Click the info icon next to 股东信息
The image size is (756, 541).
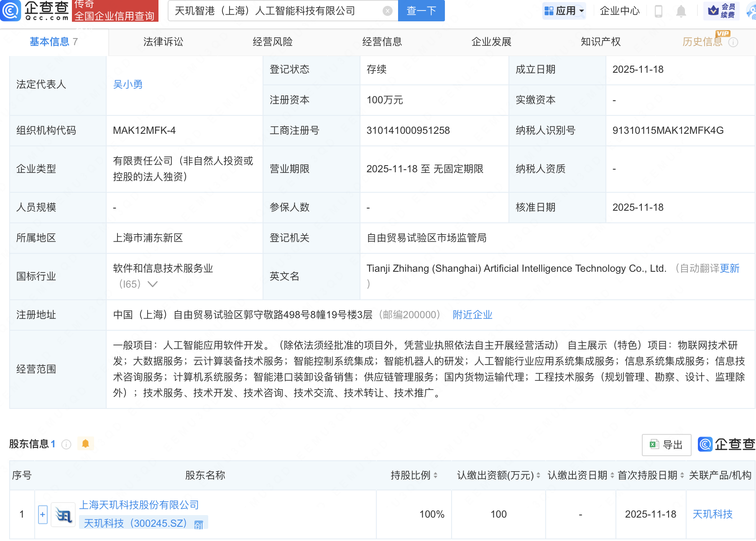click(x=66, y=444)
